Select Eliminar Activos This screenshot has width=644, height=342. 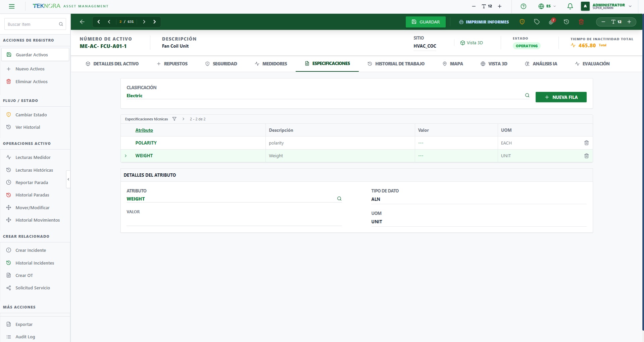[31, 81]
